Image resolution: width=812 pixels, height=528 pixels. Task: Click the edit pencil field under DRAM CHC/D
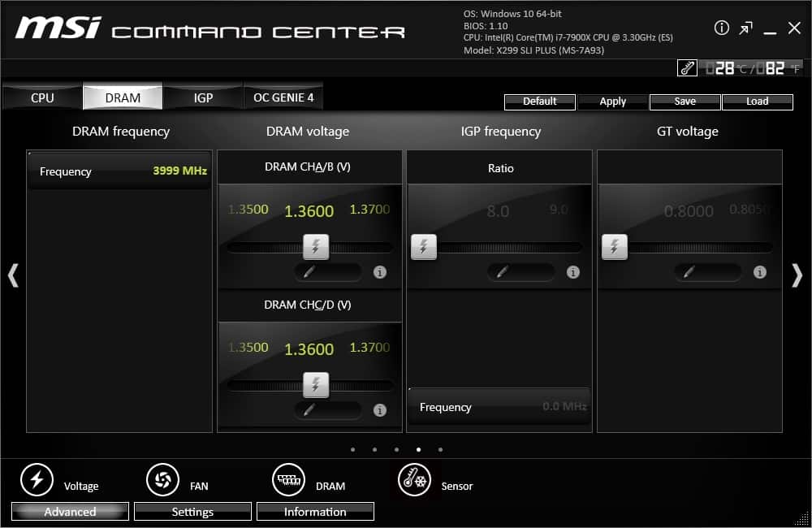coord(328,410)
